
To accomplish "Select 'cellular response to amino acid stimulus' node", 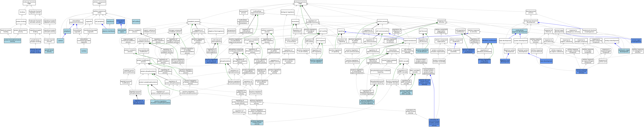I will 582,71.
